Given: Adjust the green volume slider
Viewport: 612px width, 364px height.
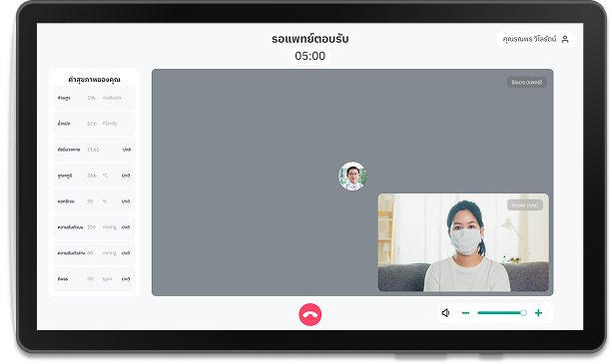Looking at the screenshot, I should 502,312.
